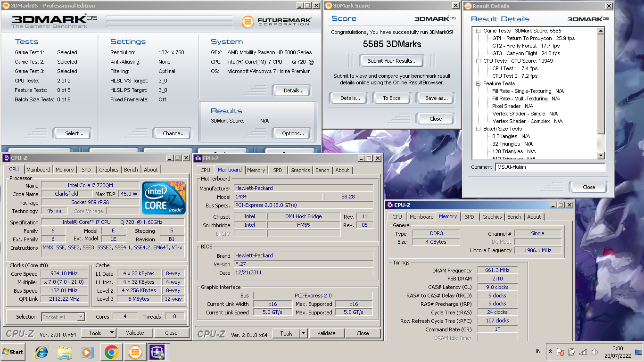
Task: Open Internet Explorer from the taskbar
Action: (x=41, y=352)
